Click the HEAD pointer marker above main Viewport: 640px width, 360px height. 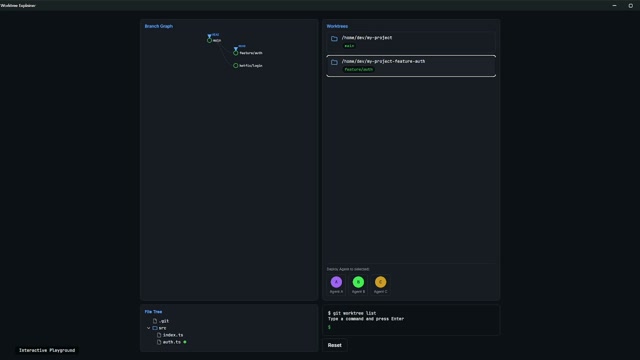coord(209,36)
